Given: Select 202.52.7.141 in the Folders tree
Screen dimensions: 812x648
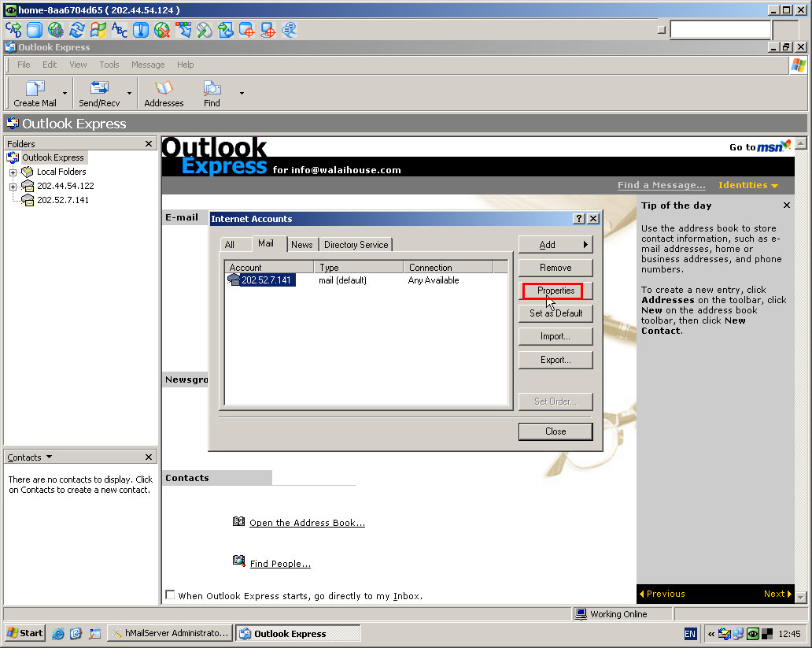Looking at the screenshot, I should pyautogui.click(x=63, y=200).
